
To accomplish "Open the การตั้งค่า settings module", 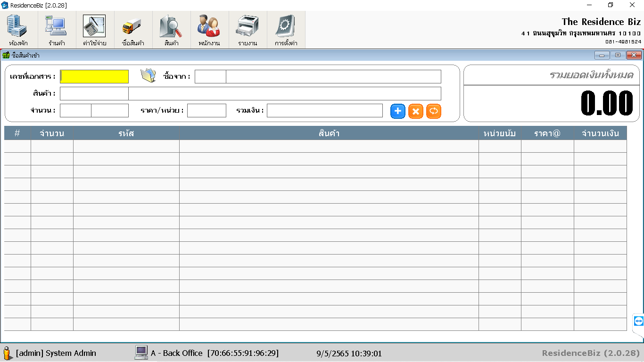I will tap(286, 30).
